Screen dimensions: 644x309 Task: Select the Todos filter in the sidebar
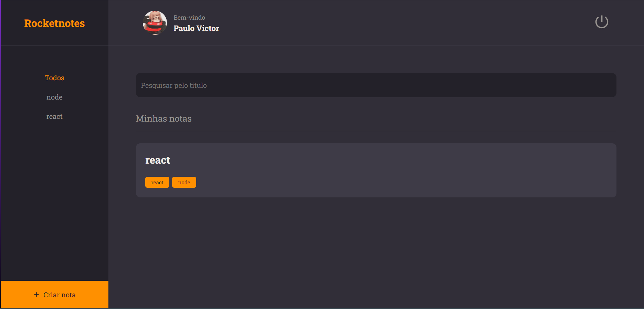(54, 78)
